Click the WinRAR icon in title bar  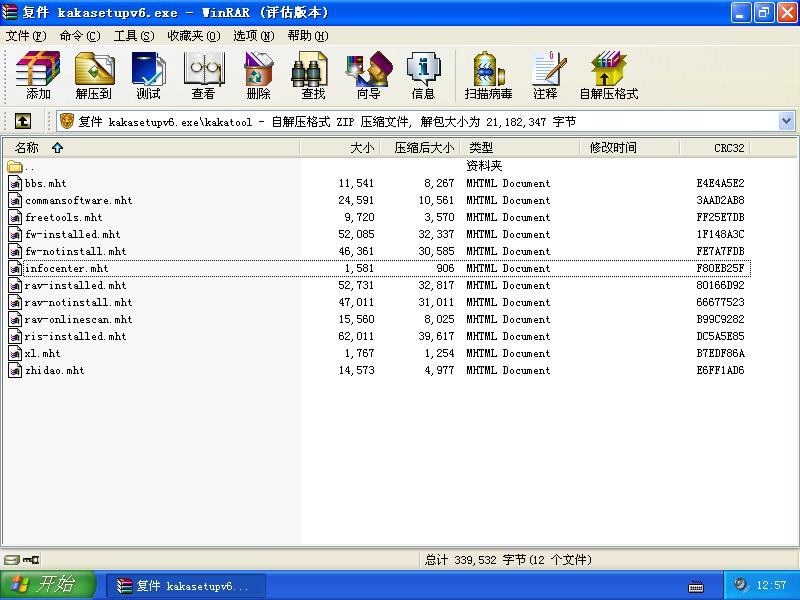(10, 12)
